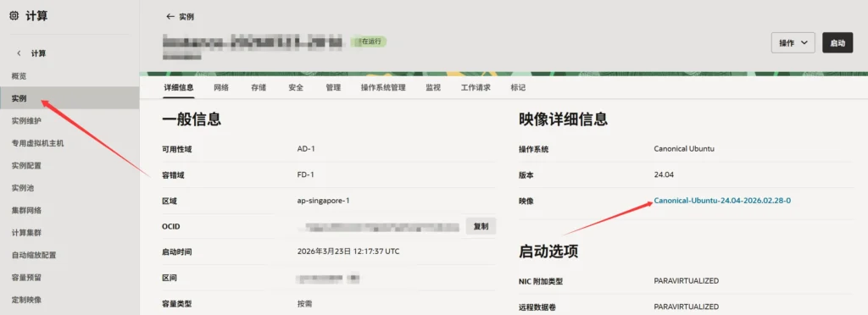Screen dimensions: 868x315
Task: Click the OCID field label
Action: (x=171, y=227)
